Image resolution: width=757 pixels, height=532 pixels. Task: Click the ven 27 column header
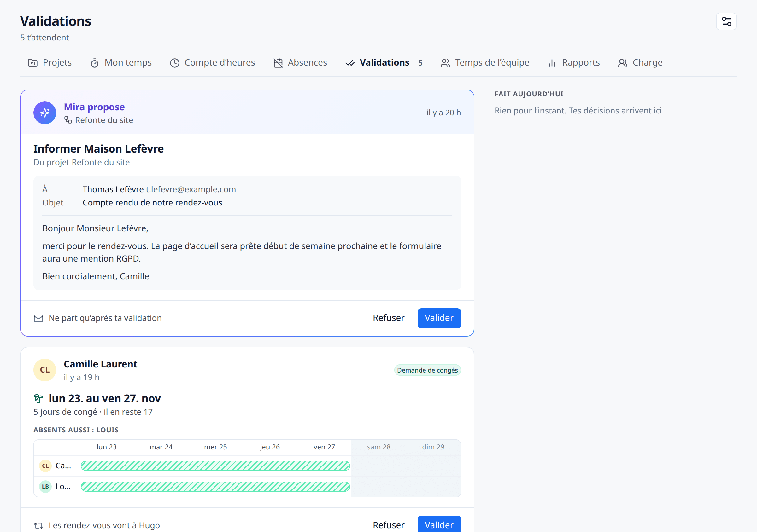pos(324,447)
